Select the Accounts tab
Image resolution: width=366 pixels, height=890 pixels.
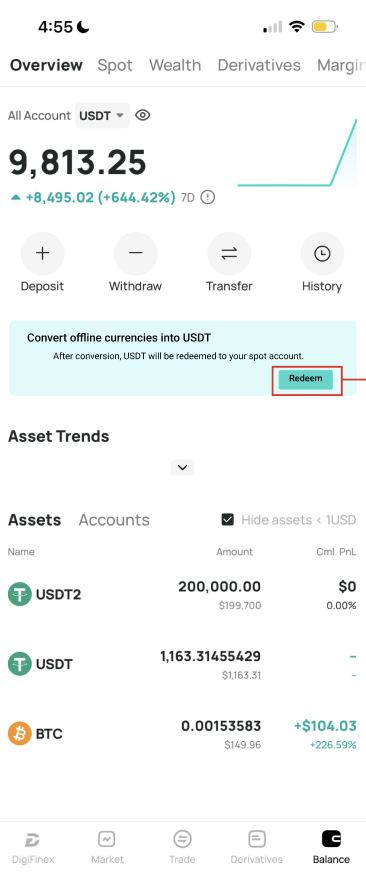(114, 520)
